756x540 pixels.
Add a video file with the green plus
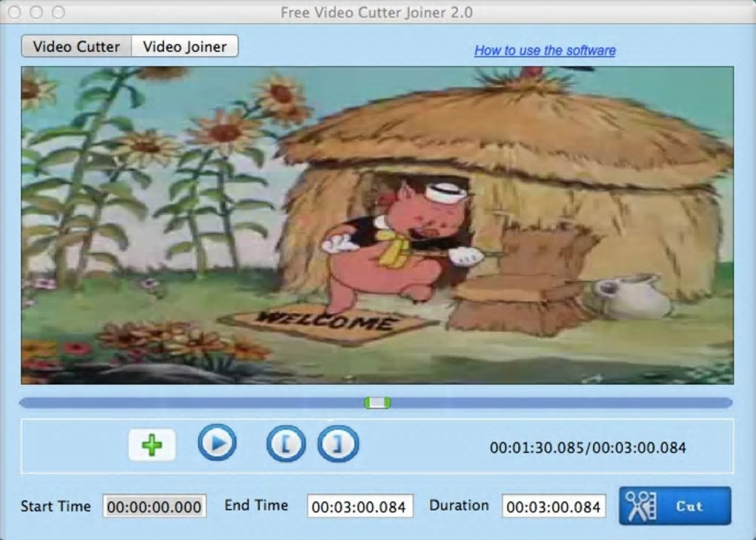[152, 444]
